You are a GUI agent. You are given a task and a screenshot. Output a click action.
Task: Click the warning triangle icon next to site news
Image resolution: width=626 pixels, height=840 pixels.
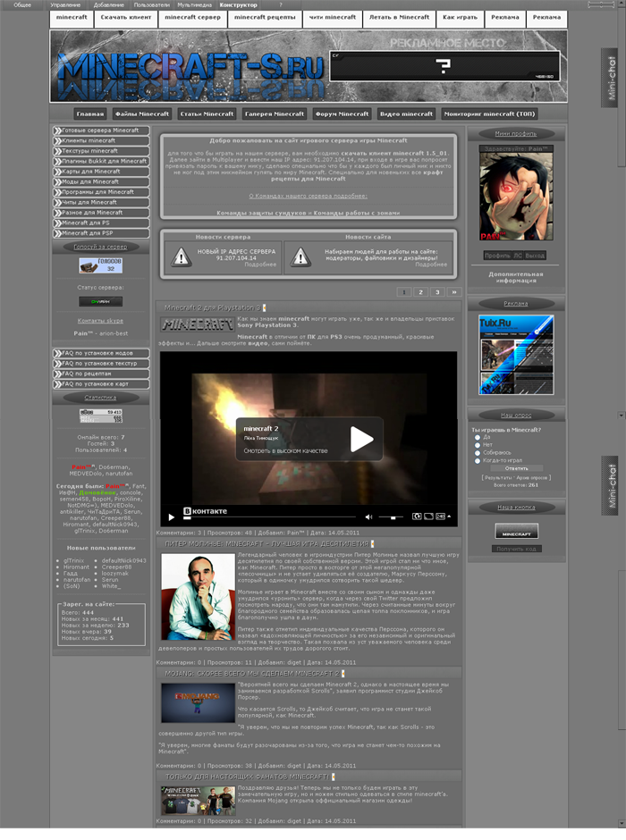coord(300,257)
